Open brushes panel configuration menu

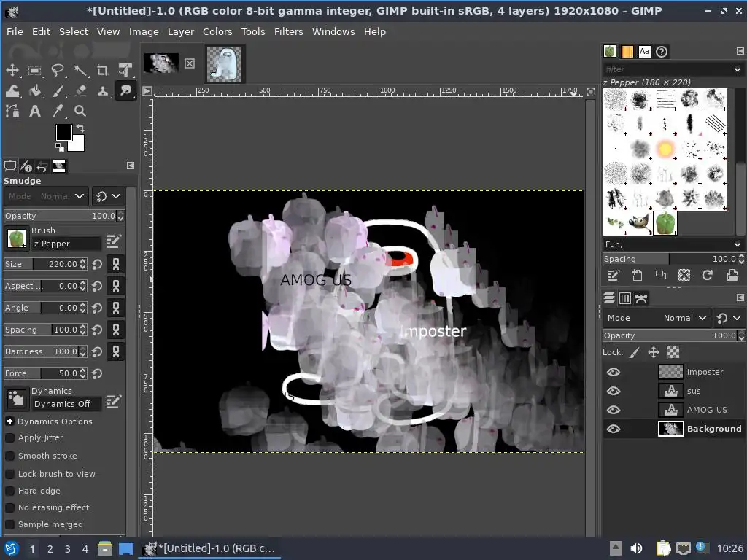(740, 52)
